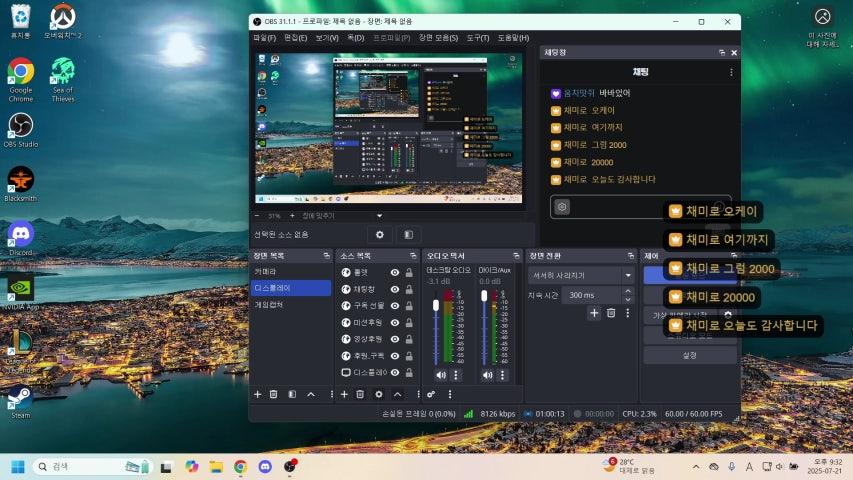
Task: Open OBS Studio desktop shortcut
Action: [x=21, y=130]
